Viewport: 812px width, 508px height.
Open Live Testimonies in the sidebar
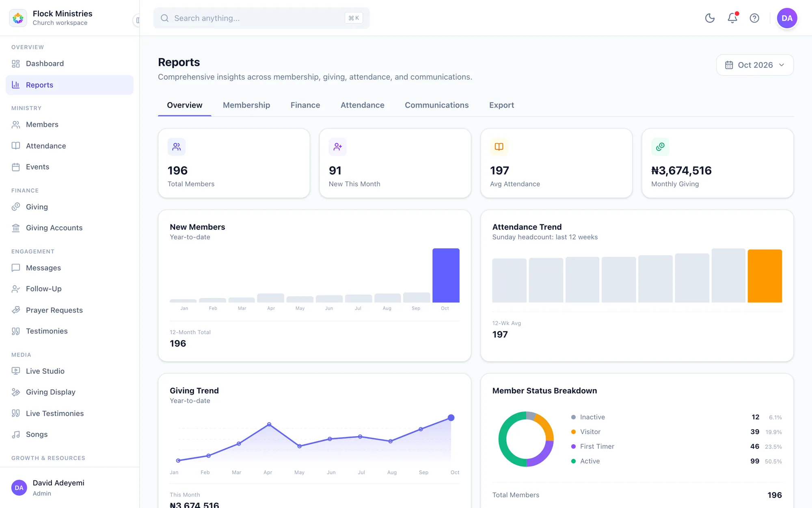point(69,413)
